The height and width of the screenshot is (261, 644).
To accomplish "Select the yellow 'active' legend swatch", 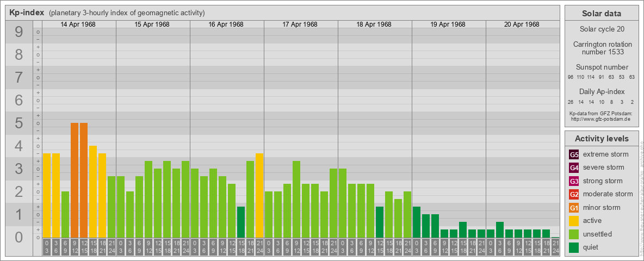I will tap(574, 221).
